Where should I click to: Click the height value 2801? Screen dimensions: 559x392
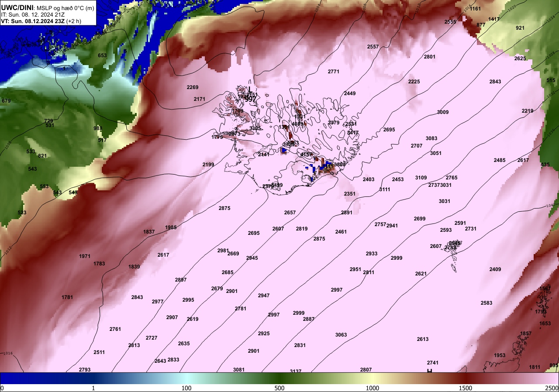(430, 57)
